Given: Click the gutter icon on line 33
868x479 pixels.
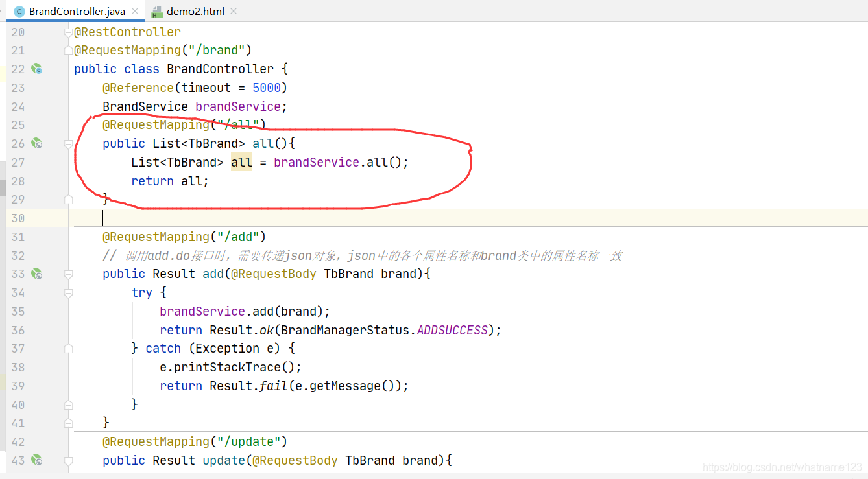Looking at the screenshot, I should pyautogui.click(x=37, y=274).
